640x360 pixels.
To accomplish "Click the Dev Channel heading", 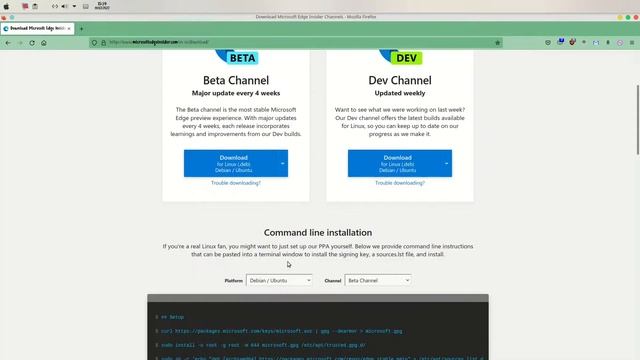I will pyautogui.click(x=400, y=80).
